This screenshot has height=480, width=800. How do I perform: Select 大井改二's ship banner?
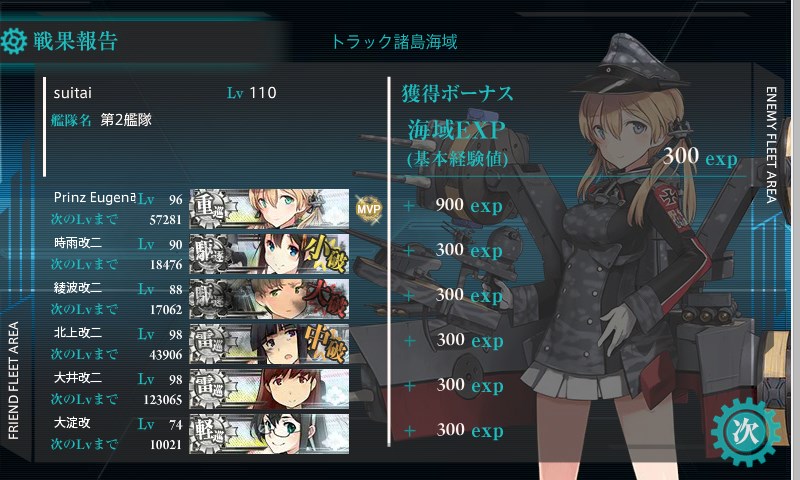pos(269,389)
